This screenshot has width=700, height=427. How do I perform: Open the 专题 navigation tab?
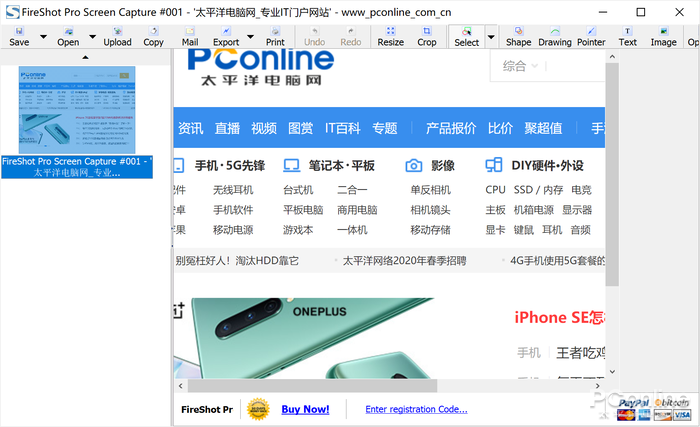coord(385,128)
